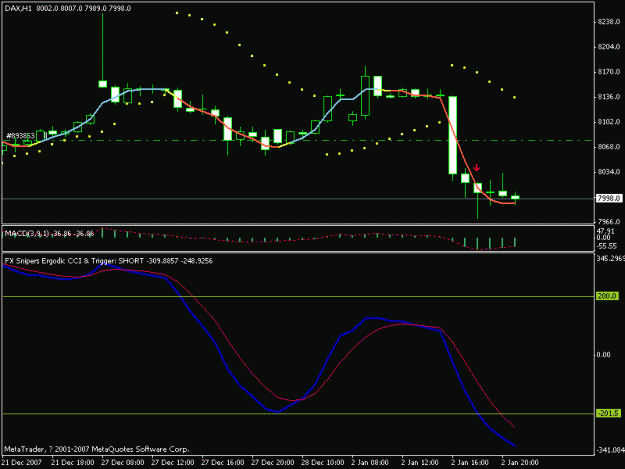The width and height of the screenshot is (625, 469).
Task: Select the large white bearish candle
Action: [452, 135]
